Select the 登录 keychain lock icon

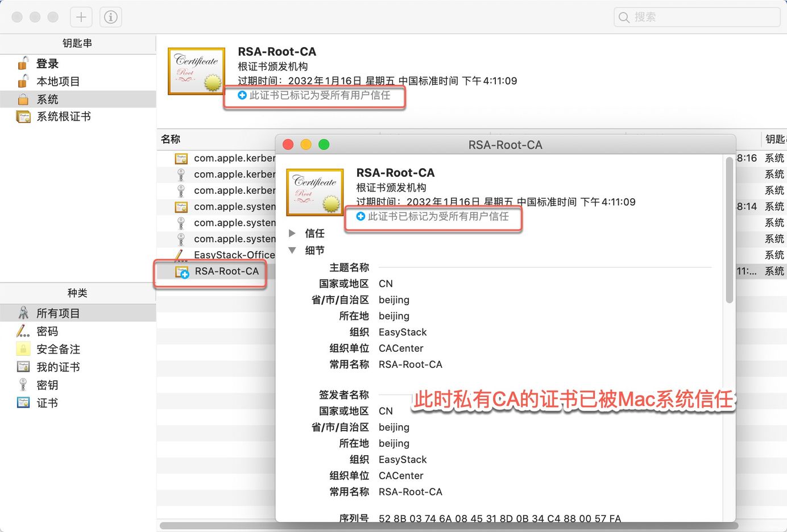click(x=23, y=64)
